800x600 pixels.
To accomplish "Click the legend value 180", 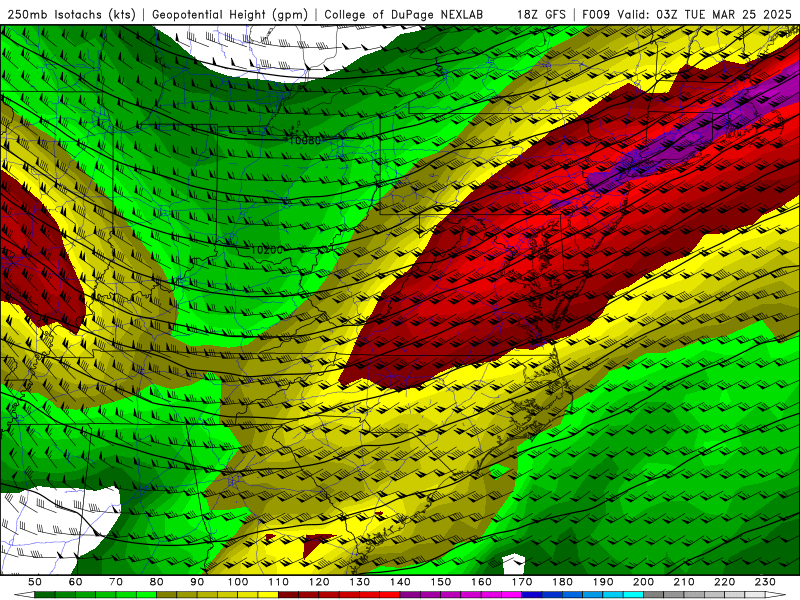I will (x=563, y=582).
